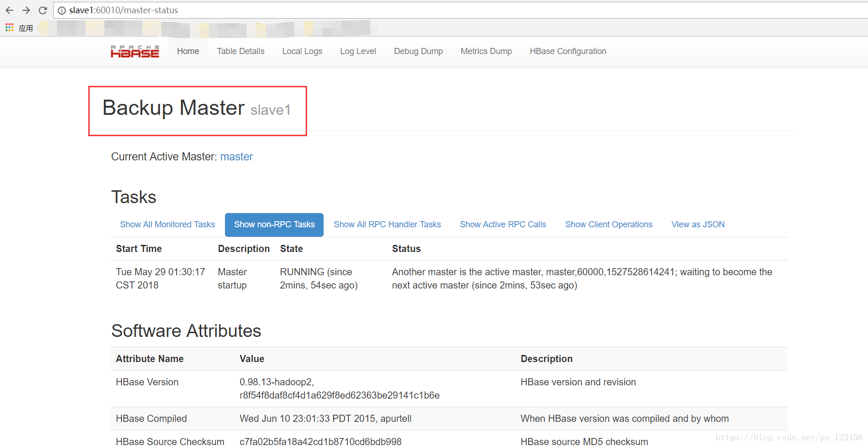The width and height of the screenshot is (868, 447).
Task: Click 'HBase version and revision' description
Action: 578,382
